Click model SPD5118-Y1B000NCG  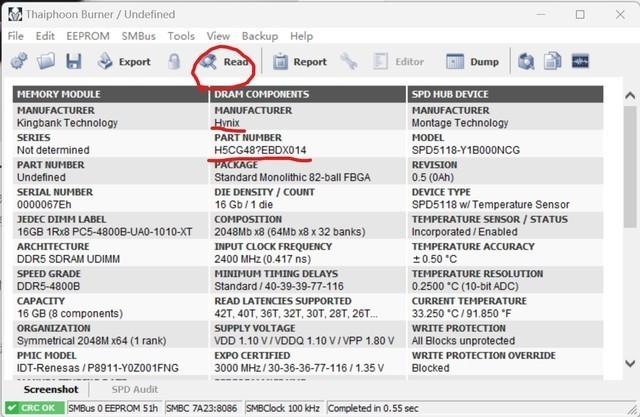[466, 150]
